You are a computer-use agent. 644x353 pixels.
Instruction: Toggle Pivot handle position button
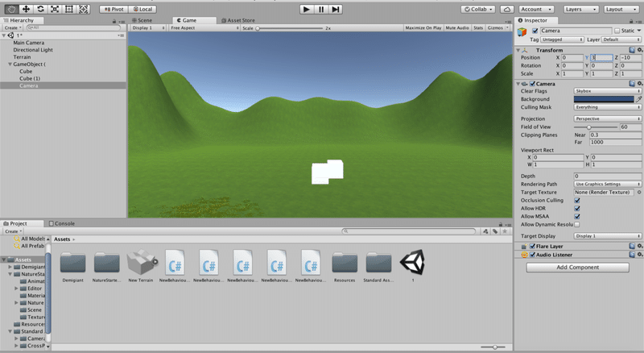pos(114,9)
